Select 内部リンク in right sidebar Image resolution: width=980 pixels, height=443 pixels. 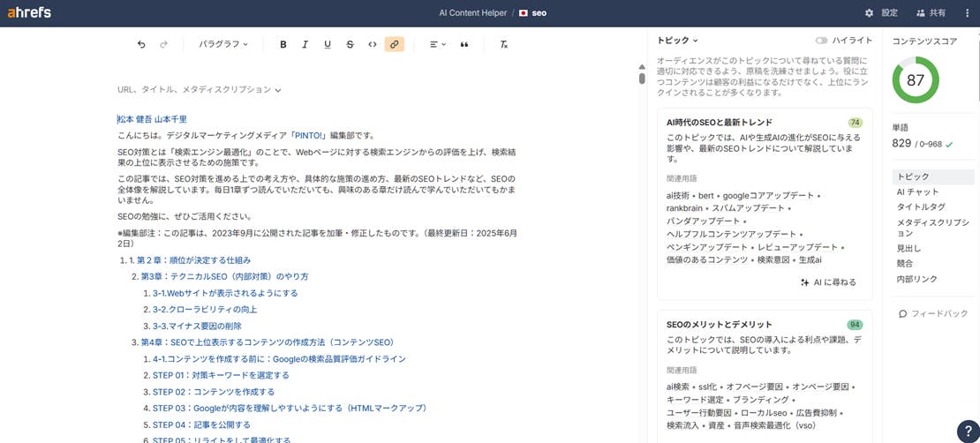[916, 279]
